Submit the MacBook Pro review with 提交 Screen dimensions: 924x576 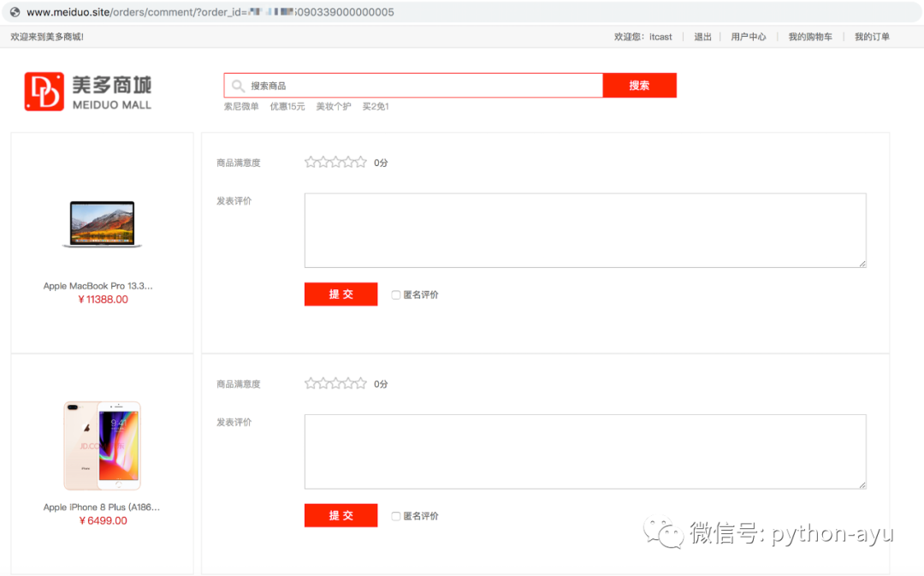341,294
